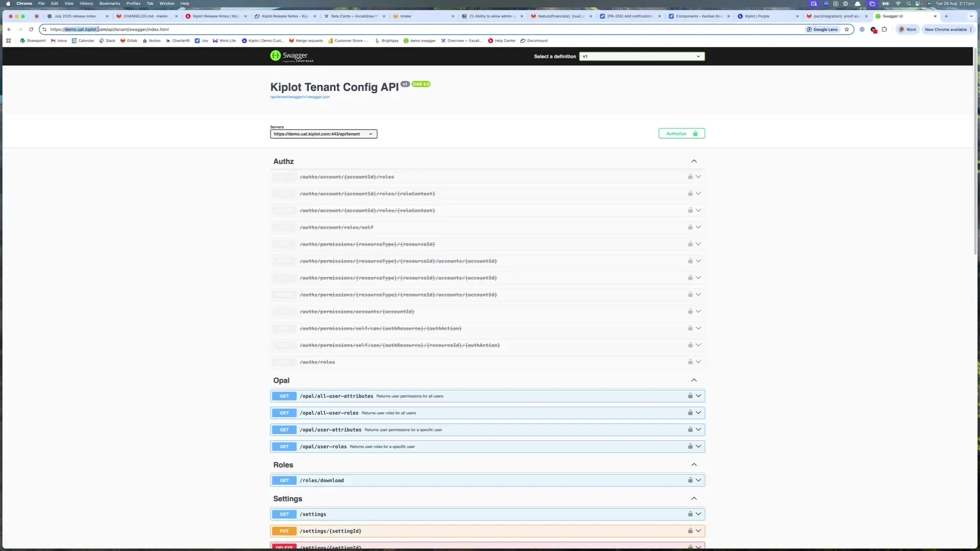Open the apps grid in bookmarks bar
The height and width of the screenshot is (551, 980).
click(8, 41)
